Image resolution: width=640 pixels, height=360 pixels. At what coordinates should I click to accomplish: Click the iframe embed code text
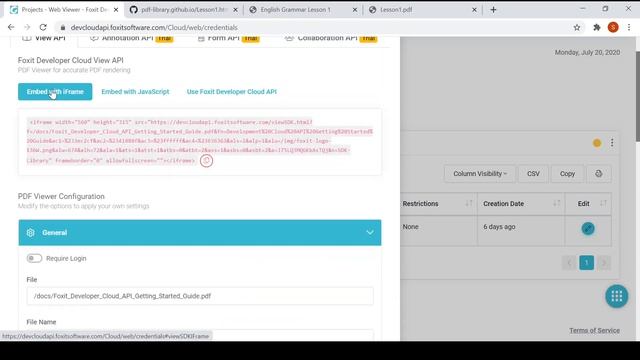click(x=200, y=141)
